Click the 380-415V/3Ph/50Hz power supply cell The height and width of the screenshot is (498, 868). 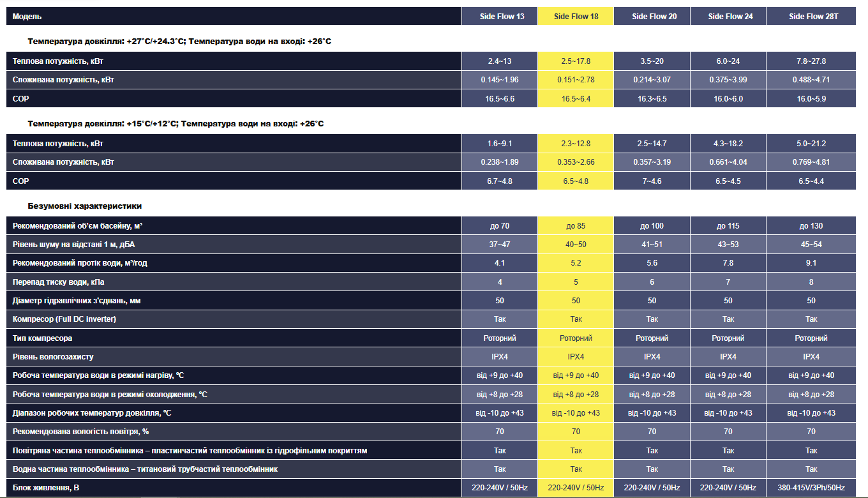(811, 488)
